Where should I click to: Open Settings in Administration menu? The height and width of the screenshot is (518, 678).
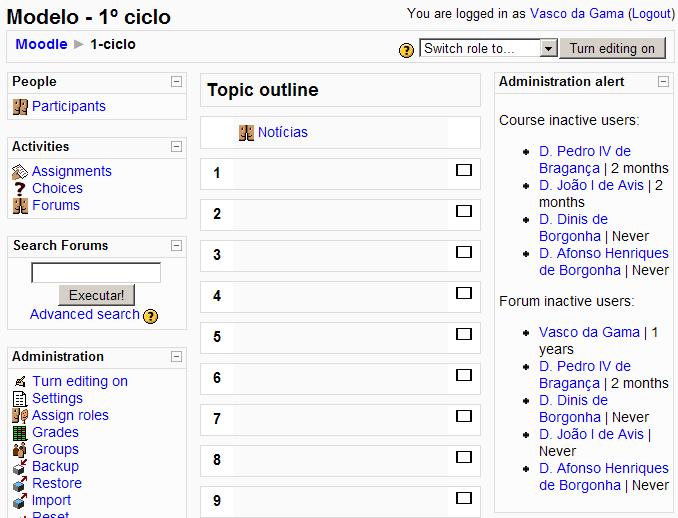coord(57,398)
